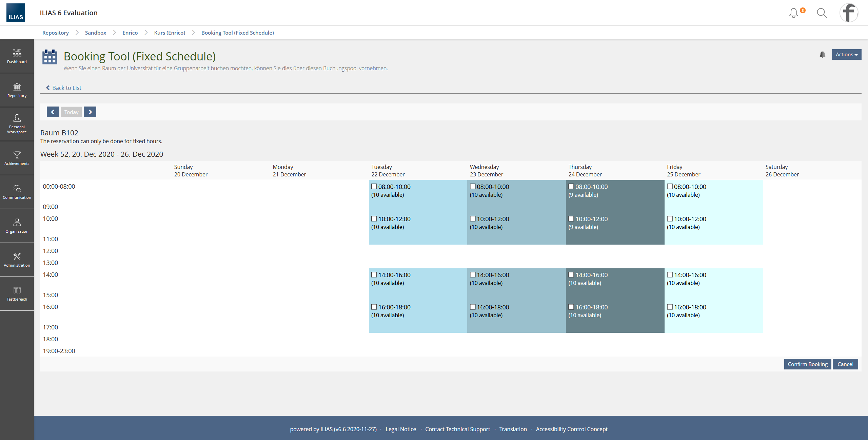868x440 pixels.
Task: Open Personal Workspace in sidebar
Action: coord(17,124)
